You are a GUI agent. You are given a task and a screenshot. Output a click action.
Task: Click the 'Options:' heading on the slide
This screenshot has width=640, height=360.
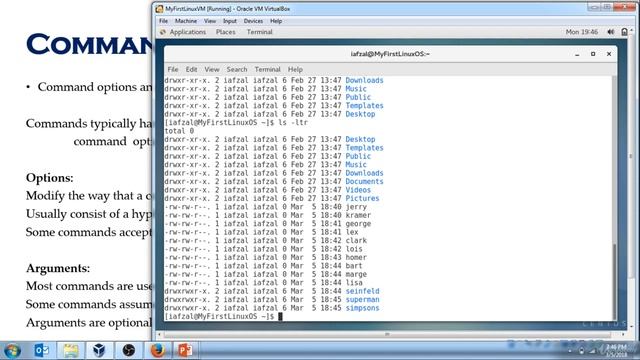click(x=50, y=178)
